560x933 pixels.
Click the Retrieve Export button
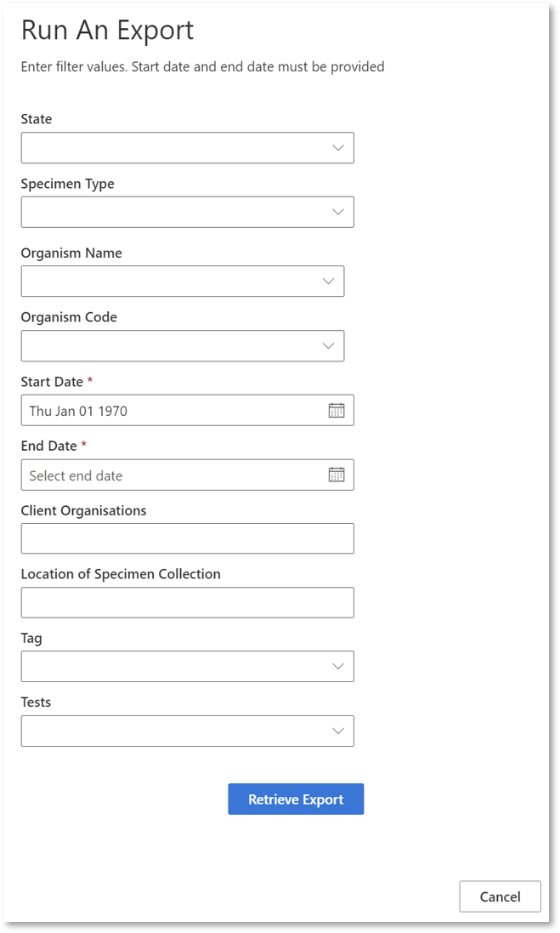click(x=296, y=799)
